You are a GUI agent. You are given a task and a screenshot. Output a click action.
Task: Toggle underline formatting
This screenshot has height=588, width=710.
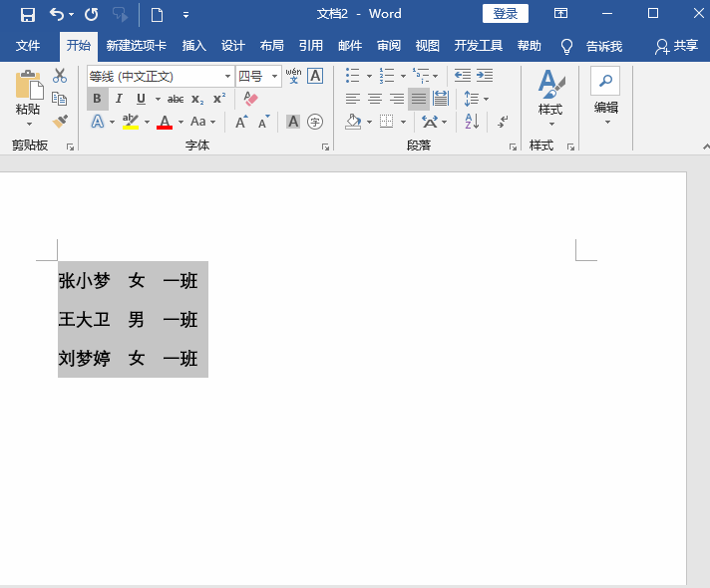[141, 99]
